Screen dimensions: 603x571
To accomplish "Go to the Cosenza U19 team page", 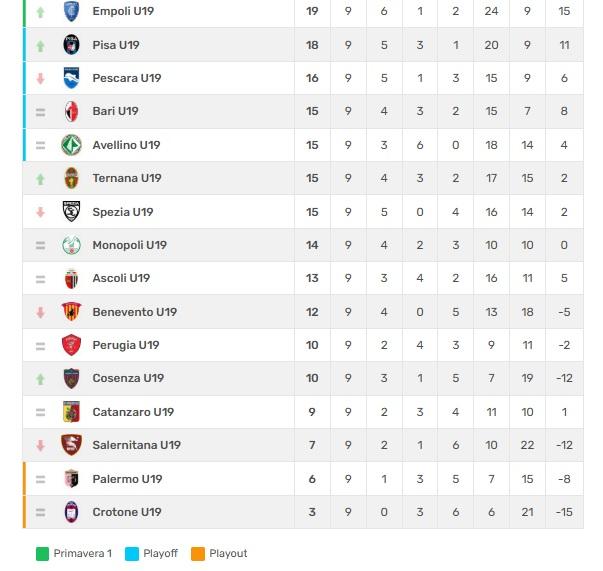I will (127, 378).
